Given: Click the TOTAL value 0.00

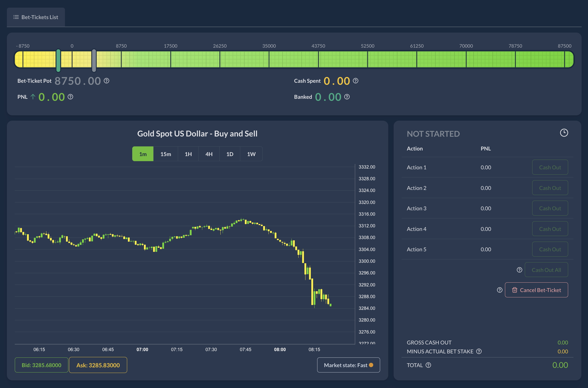Looking at the screenshot, I should pyautogui.click(x=560, y=365).
